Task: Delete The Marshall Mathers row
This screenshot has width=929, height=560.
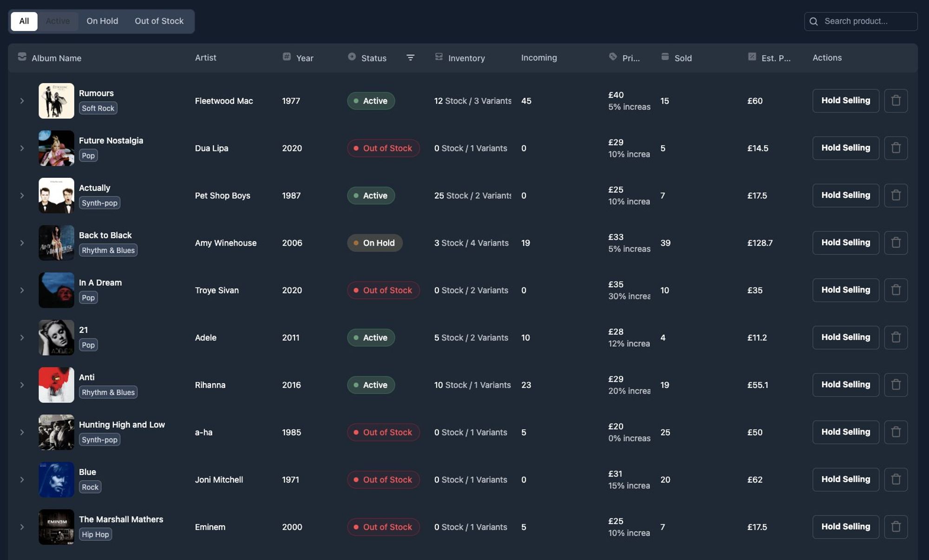Action: [896, 527]
